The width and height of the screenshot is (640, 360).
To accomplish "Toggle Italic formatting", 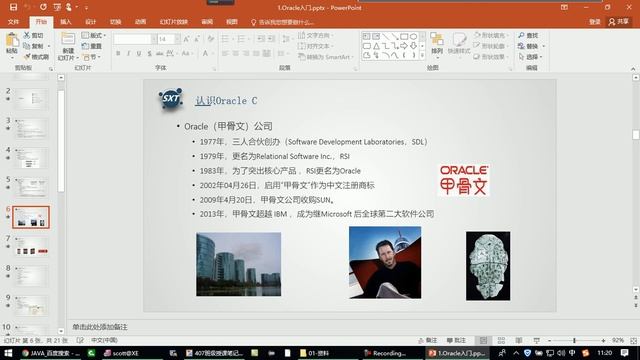I will point(129,53).
